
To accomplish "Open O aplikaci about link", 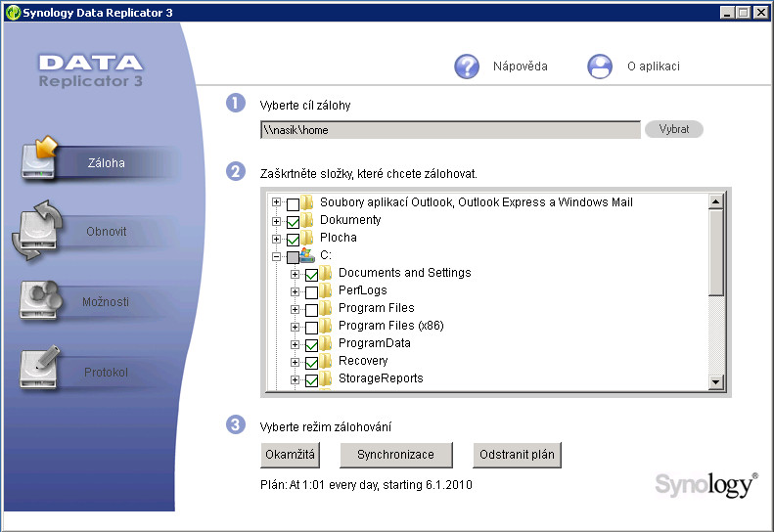I will [654, 66].
